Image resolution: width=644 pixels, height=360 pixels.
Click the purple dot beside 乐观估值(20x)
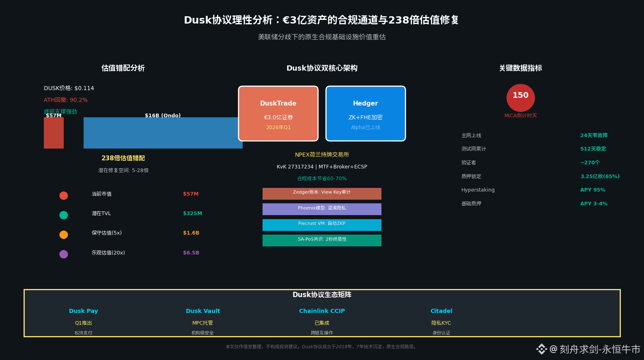coord(64,254)
